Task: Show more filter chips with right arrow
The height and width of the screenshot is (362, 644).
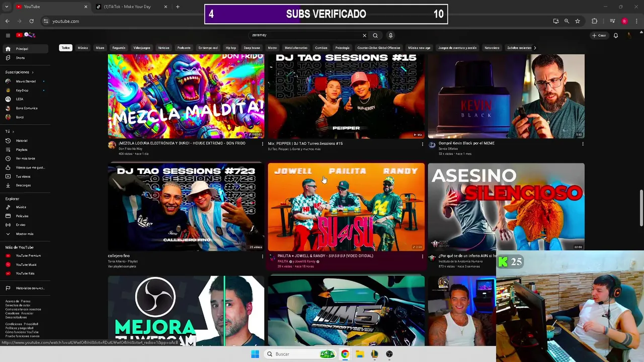Action: (x=534, y=48)
